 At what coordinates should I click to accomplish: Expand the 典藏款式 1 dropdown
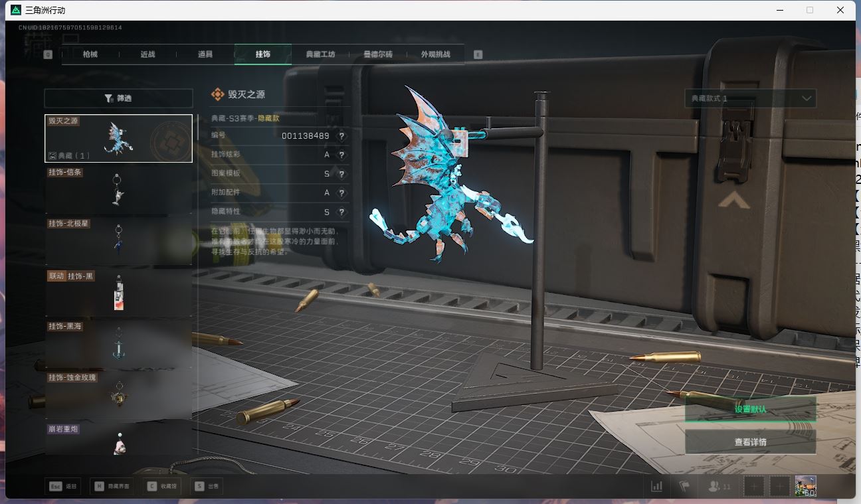(750, 98)
